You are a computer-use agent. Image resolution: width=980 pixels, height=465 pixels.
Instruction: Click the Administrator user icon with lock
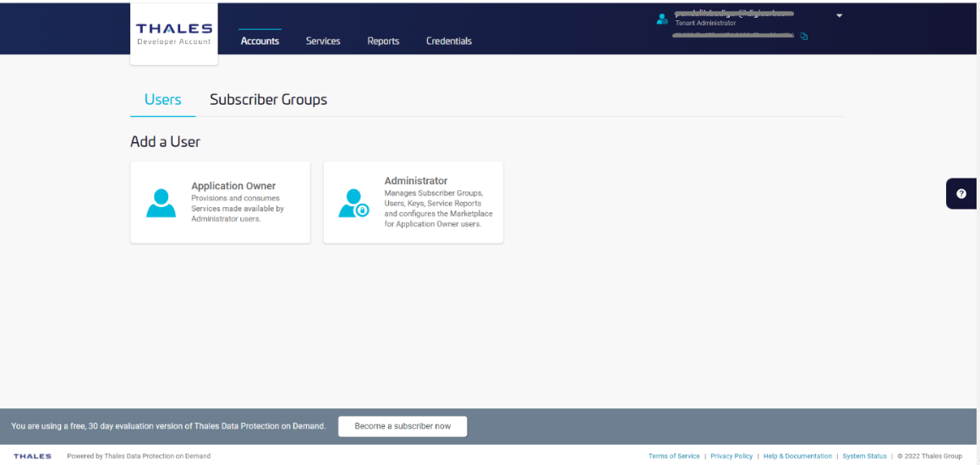(x=353, y=203)
